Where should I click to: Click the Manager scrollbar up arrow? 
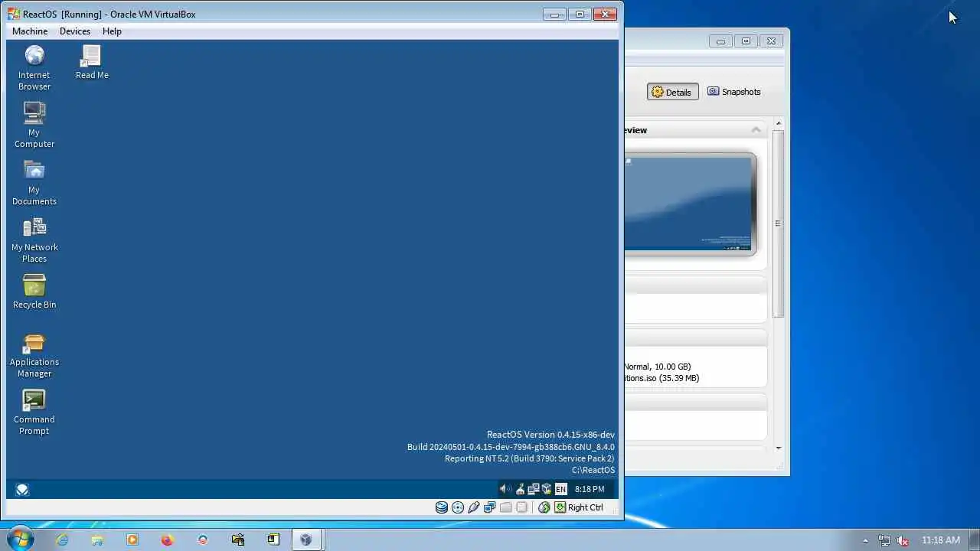pyautogui.click(x=779, y=123)
